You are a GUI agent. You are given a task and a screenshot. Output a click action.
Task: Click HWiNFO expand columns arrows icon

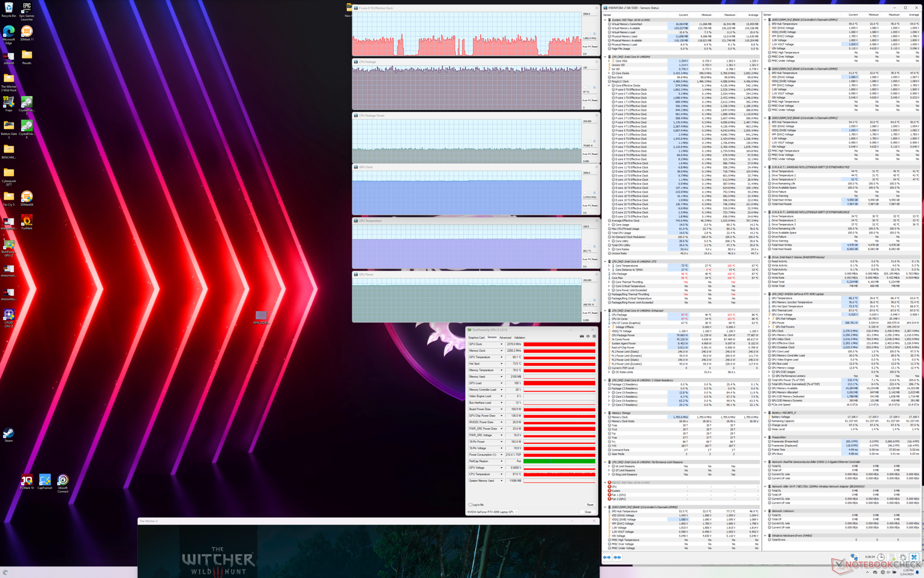point(607,557)
